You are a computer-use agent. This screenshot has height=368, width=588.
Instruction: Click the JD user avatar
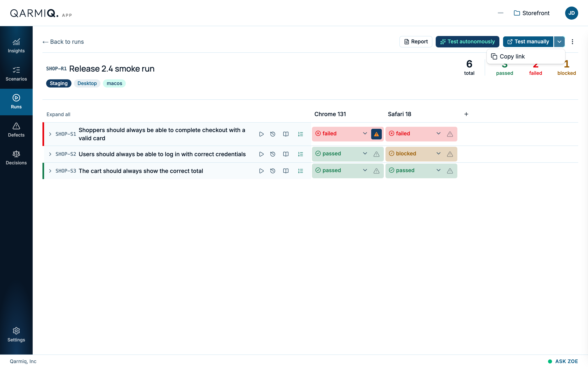click(571, 13)
